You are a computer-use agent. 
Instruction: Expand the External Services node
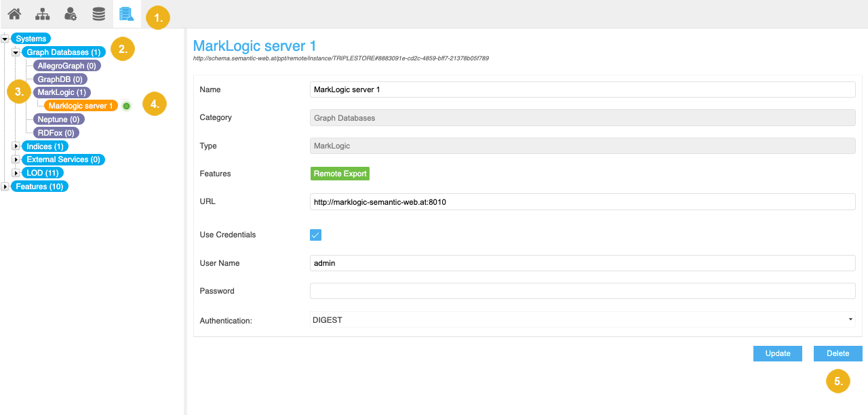16,160
